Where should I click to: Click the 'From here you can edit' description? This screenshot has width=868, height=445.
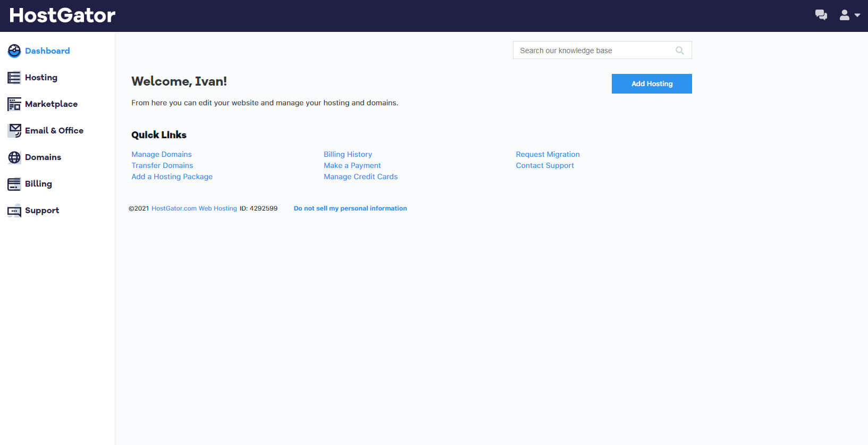(x=265, y=103)
